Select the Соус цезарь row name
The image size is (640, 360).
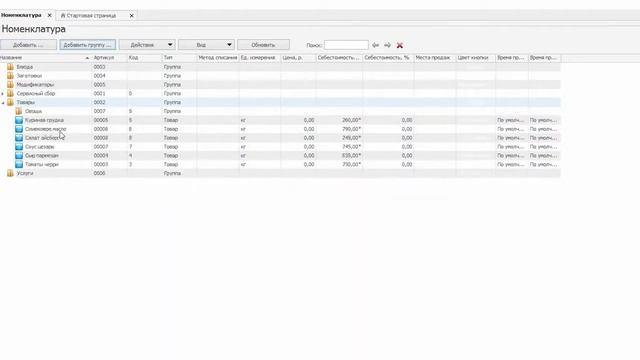tap(40, 147)
